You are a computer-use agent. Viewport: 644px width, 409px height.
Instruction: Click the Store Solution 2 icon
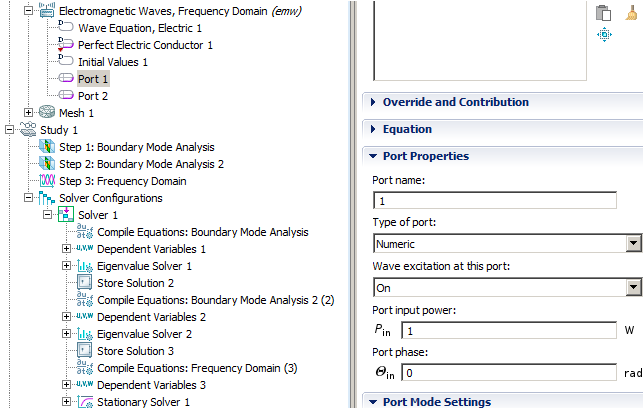coord(85,283)
